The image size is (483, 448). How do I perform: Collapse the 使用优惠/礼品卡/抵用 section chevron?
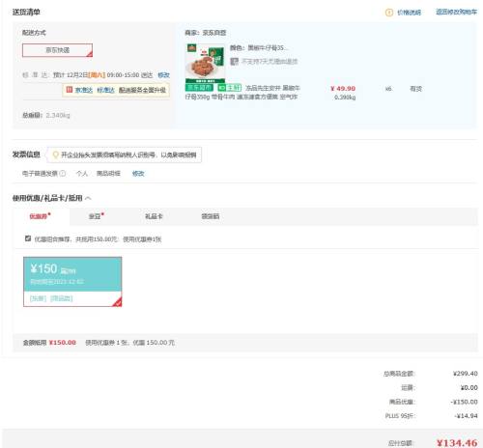(x=88, y=198)
